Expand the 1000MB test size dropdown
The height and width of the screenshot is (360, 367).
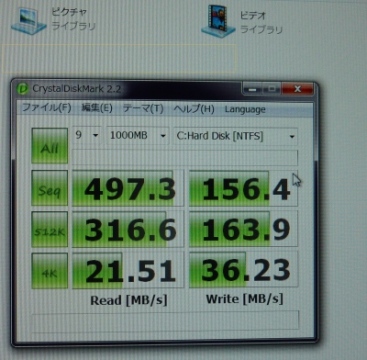tap(138, 136)
